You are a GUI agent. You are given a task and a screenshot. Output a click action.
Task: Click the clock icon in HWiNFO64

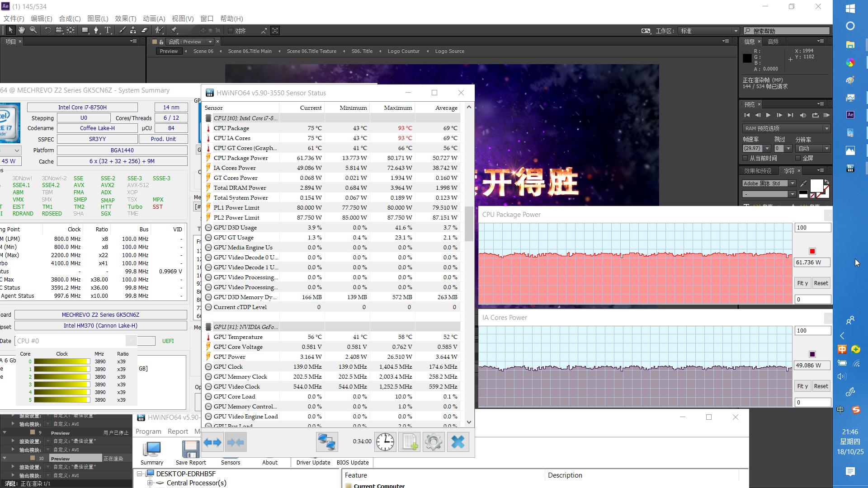tap(385, 442)
